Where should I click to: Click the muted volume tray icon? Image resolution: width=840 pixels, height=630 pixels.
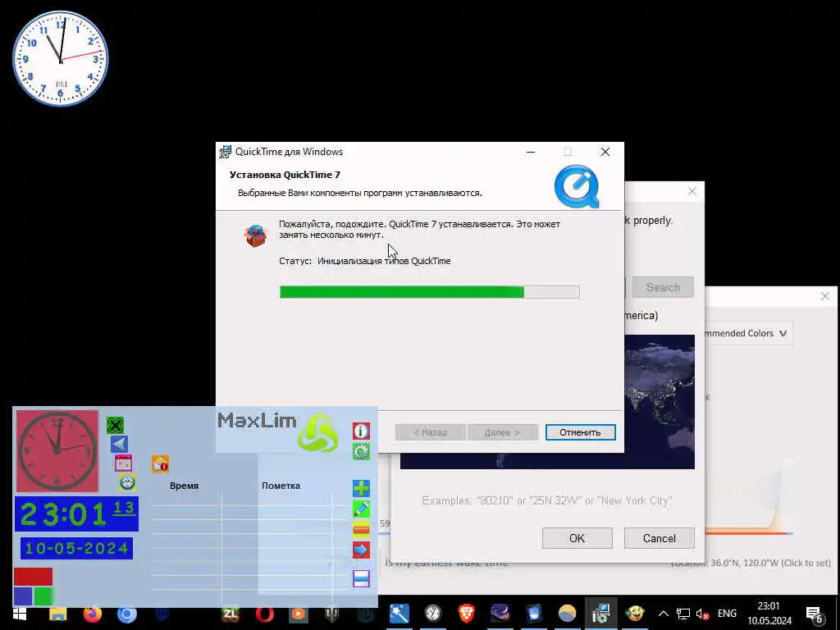click(702, 614)
